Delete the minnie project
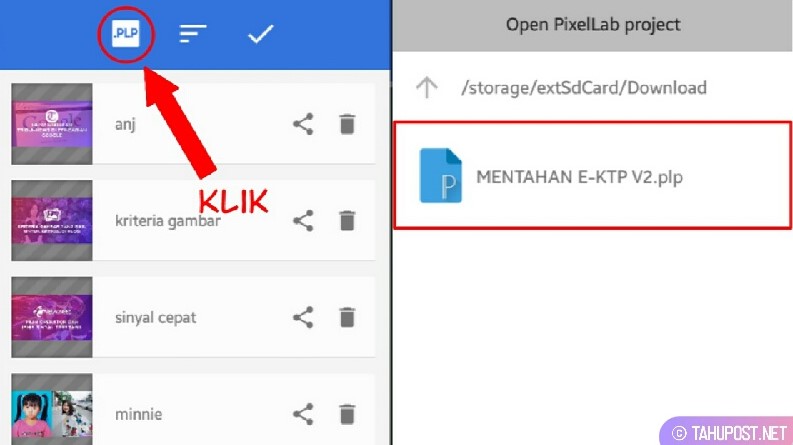Image resolution: width=793 pixels, height=445 pixels. click(x=347, y=414)
